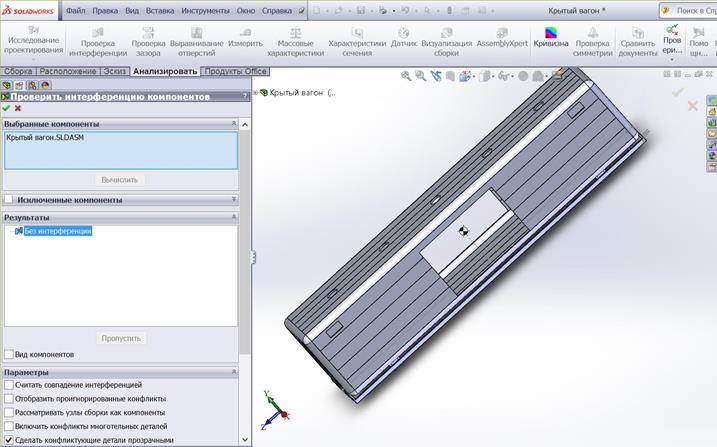Uncheck Сделать конфликтующие детали прозрачными

(9, 440)
